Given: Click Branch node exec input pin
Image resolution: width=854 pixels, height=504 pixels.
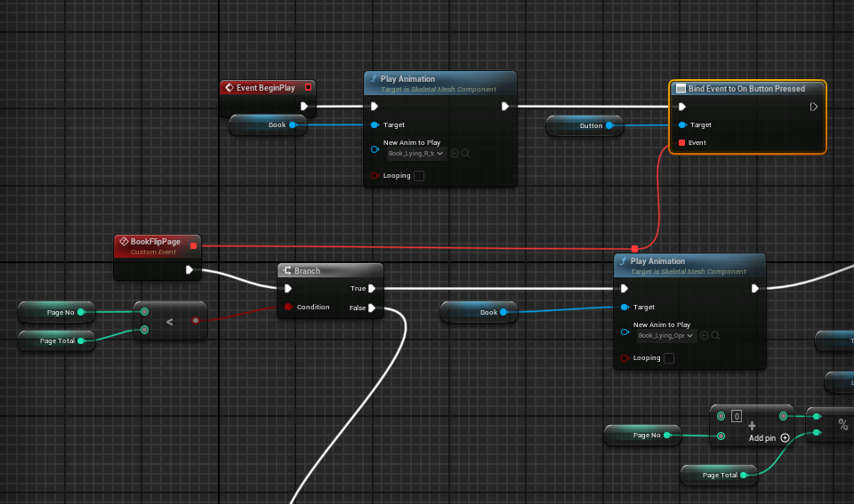Looking at the screenshot, I should tap(288, 289).
